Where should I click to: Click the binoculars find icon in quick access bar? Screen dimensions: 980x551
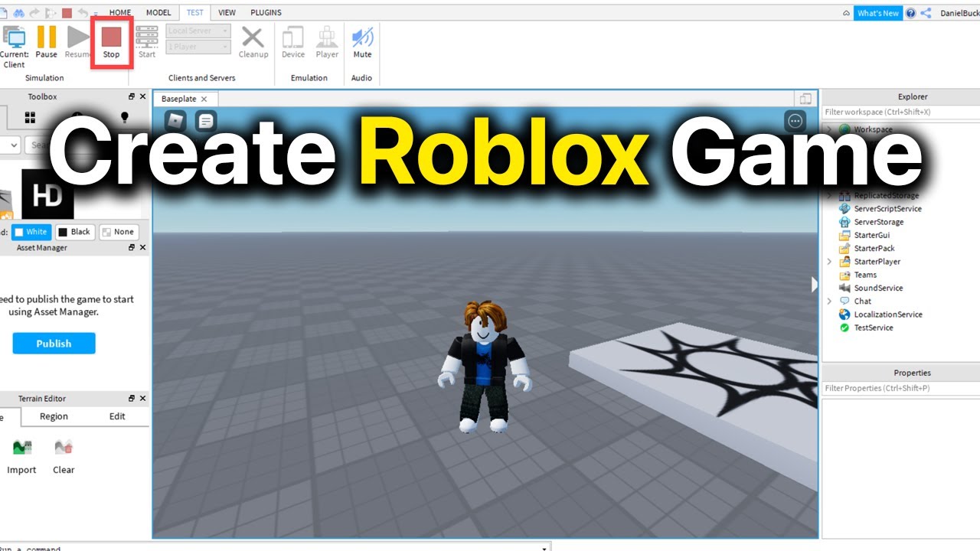[19, 12]
